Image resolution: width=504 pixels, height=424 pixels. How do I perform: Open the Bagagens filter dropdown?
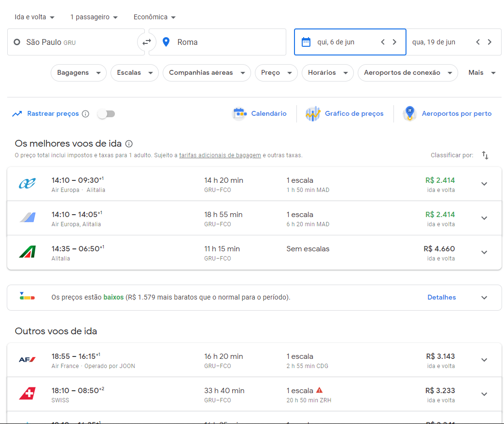[x=79, y=73]
